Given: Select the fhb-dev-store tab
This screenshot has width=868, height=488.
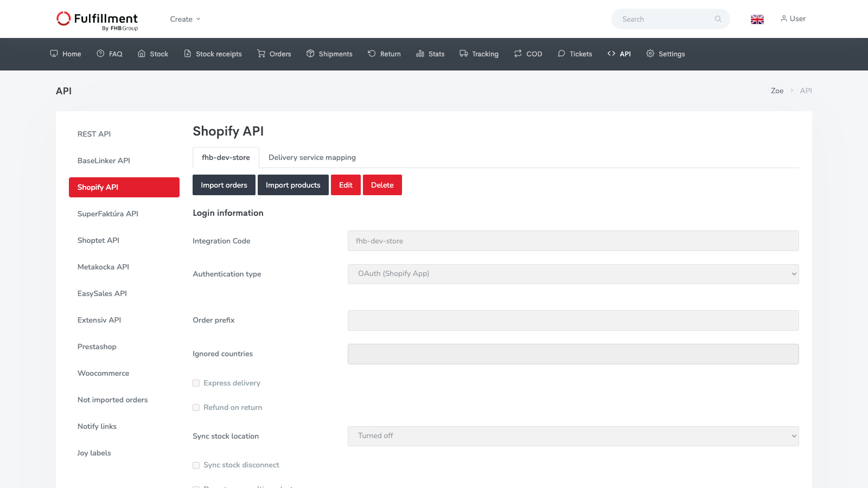Looking at the screenshot, I should tap(226, 157).
